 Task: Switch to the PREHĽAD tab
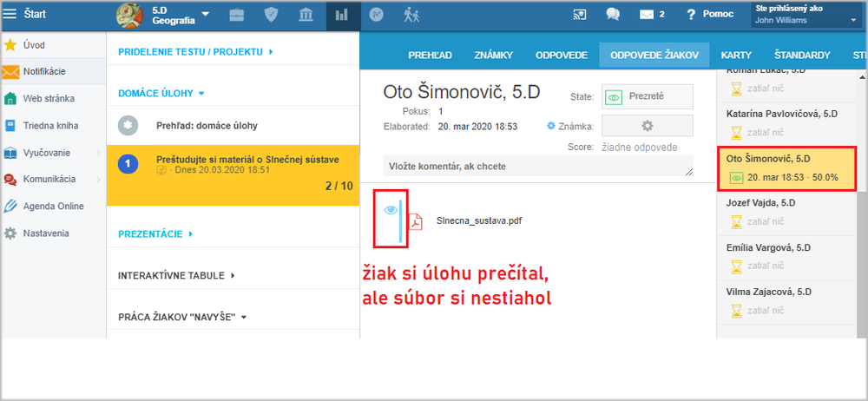[x=431, y=56]
